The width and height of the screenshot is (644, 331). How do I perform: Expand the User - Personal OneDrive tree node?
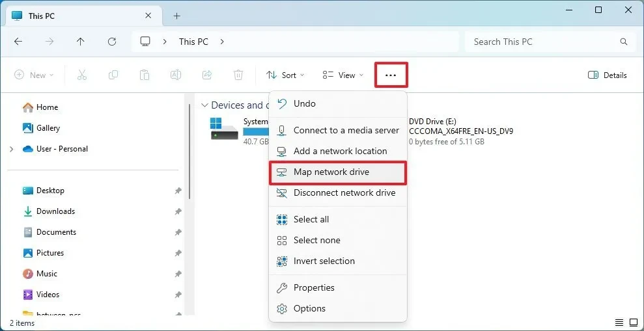[x=11, y=149]
